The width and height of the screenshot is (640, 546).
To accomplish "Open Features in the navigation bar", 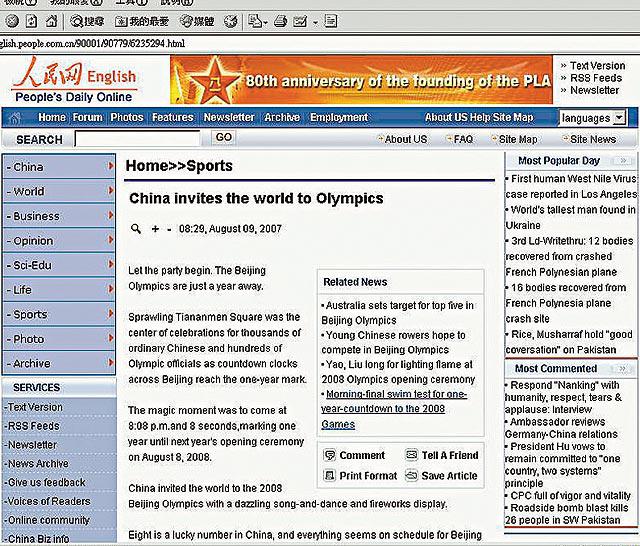I will tap(173, 118).
